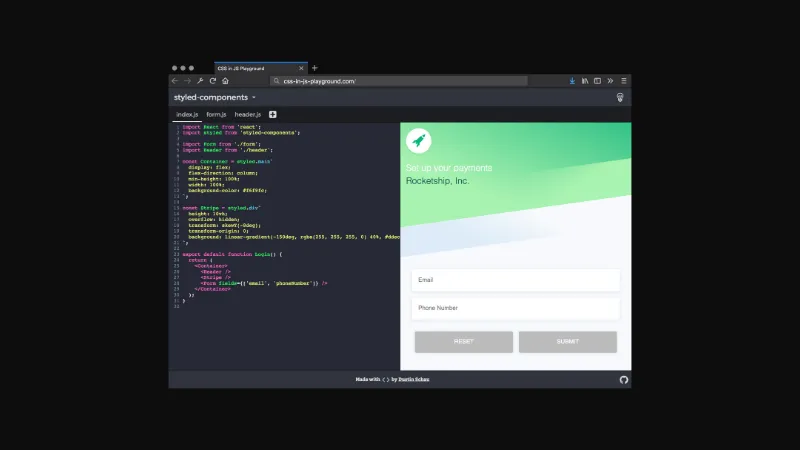Image resolution: width=800 pixels, height=450 pixels.
Task: Click the rocket logo in preview
Action: tap(418, 140)
